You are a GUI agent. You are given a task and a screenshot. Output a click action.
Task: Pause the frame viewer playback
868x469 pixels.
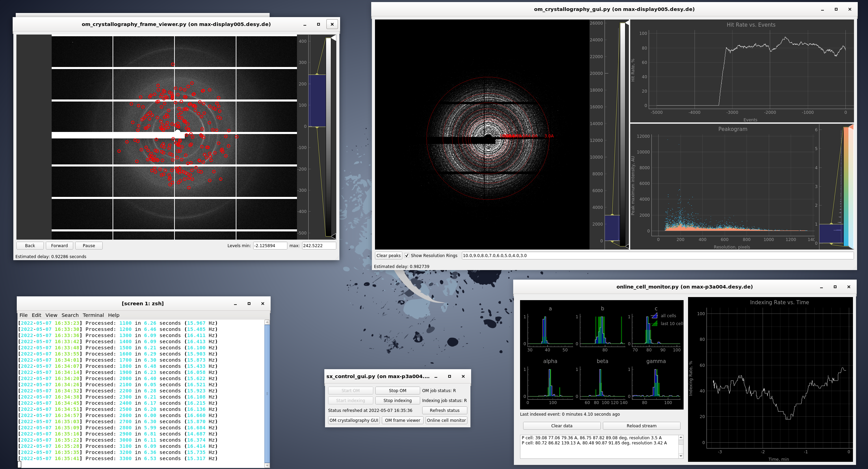(x=89, y=245)
